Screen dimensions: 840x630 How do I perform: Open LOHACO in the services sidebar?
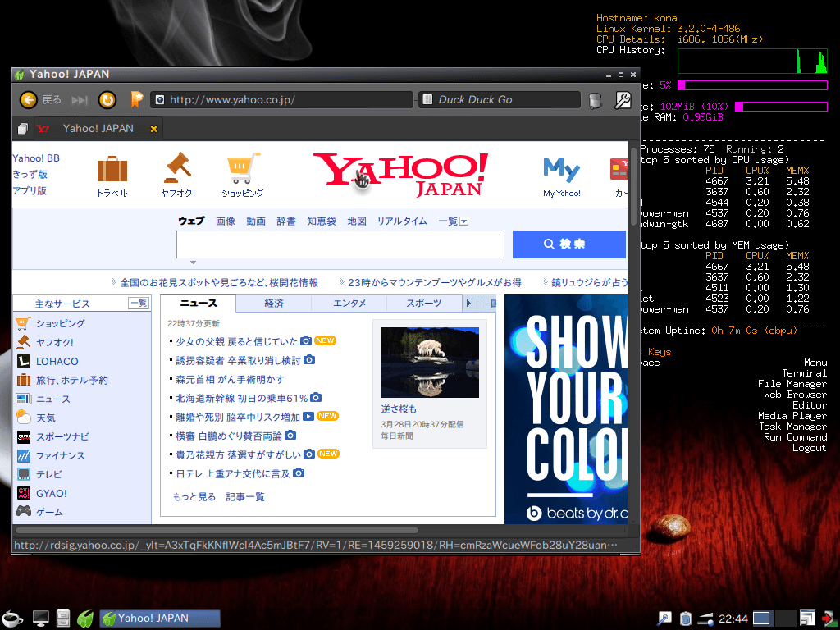coord(57,362)
